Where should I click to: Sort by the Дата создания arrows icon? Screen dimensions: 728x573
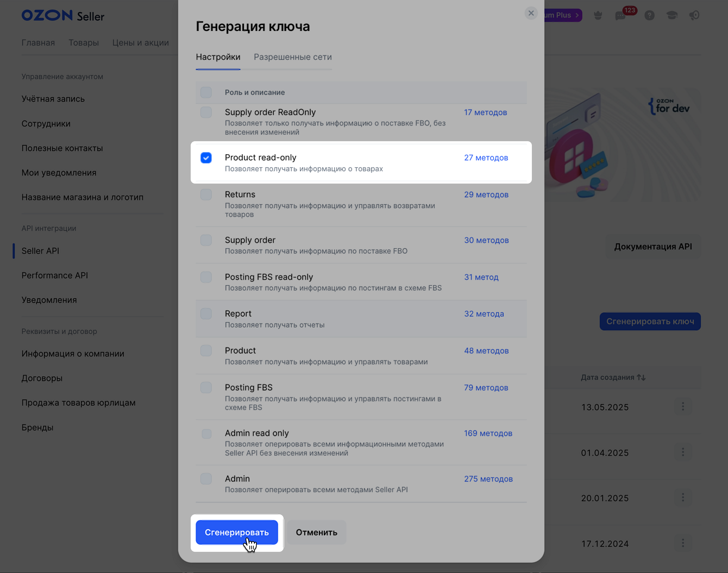coord(641,377)
